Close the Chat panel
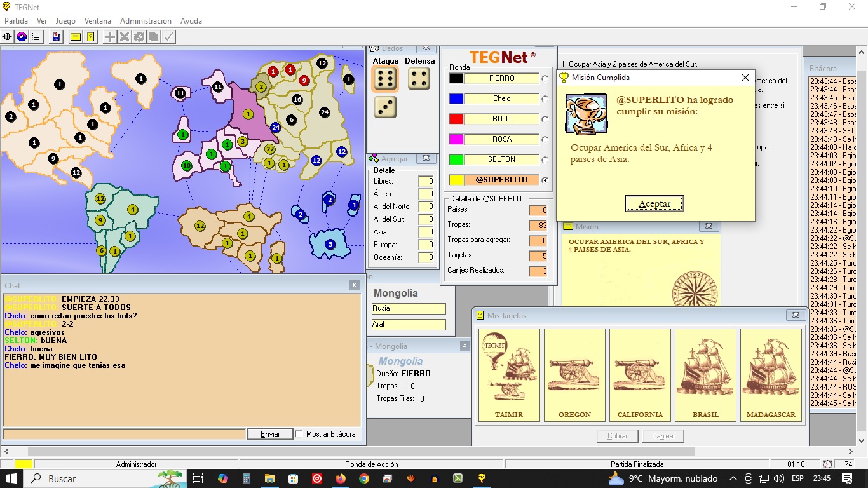This screenshot has width=868, height=488. 355,285
